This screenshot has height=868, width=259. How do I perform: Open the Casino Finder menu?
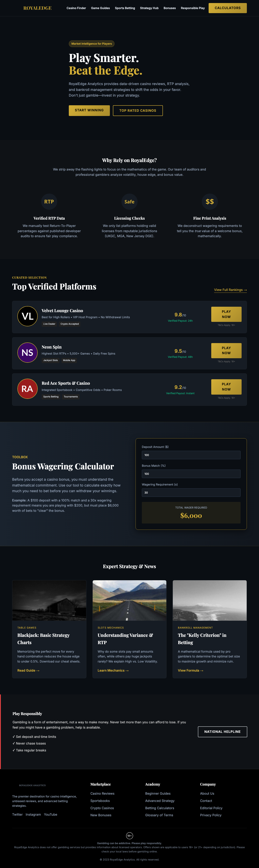point(76,8)
